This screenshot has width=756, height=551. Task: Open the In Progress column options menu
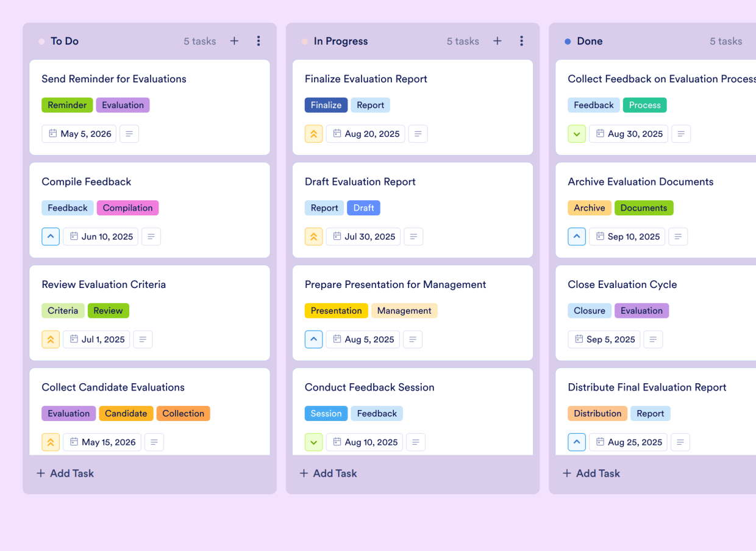click(x=522, y=41)
